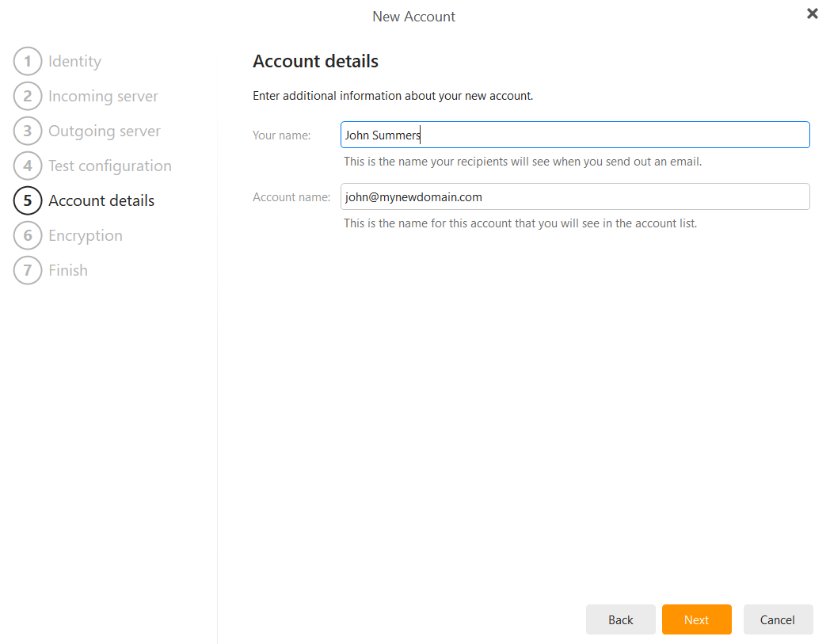Click the step 4 Test configuration circle

[28, 166]
